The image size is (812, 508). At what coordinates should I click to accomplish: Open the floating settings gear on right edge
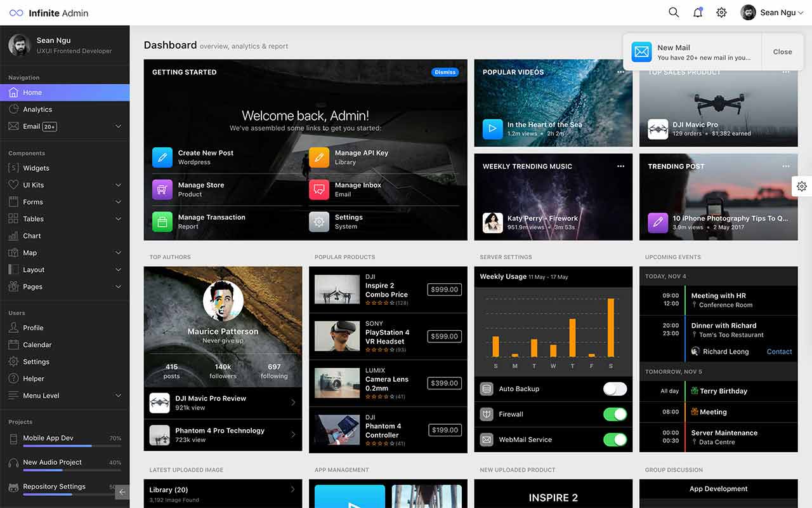click(802, 186)
